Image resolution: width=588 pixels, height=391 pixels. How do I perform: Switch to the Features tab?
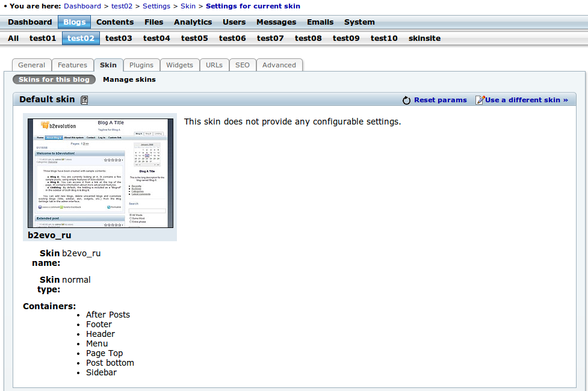click(x=72, y=65)
